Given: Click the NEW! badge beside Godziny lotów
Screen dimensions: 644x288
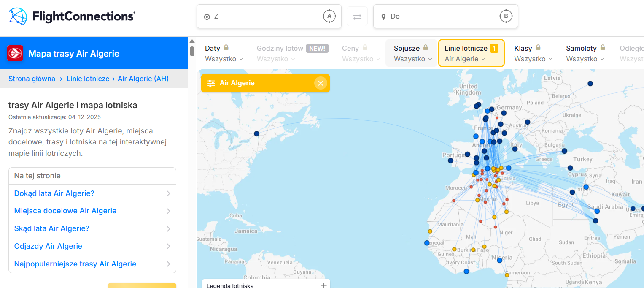Looking at the screenshot, I should point(317,49).
